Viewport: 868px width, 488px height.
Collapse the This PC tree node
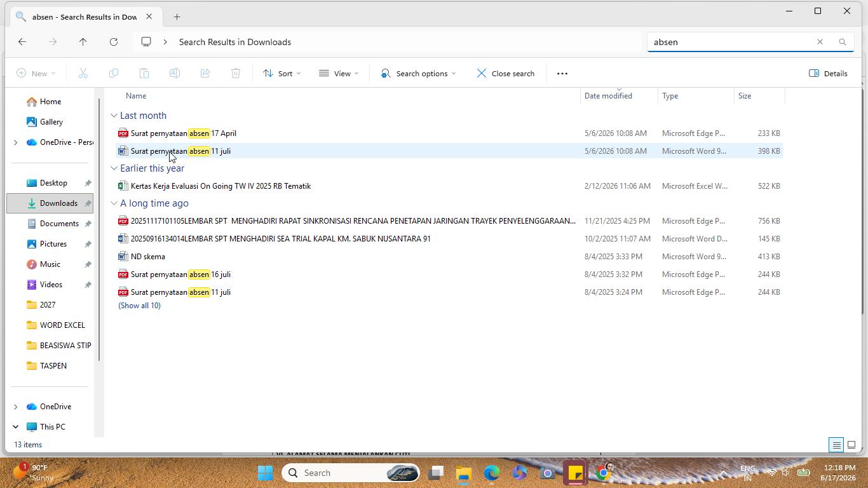point(15,427)
